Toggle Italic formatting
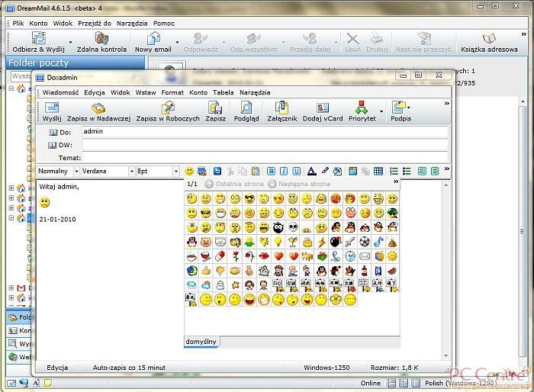 [284, 171]
